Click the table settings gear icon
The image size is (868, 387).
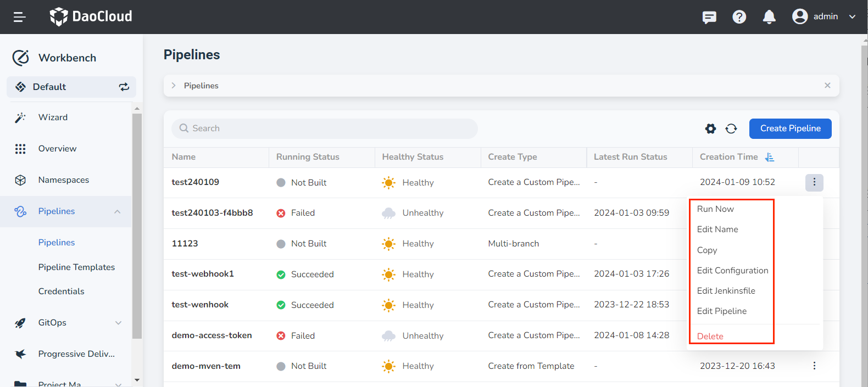click(x=710, y=128)
